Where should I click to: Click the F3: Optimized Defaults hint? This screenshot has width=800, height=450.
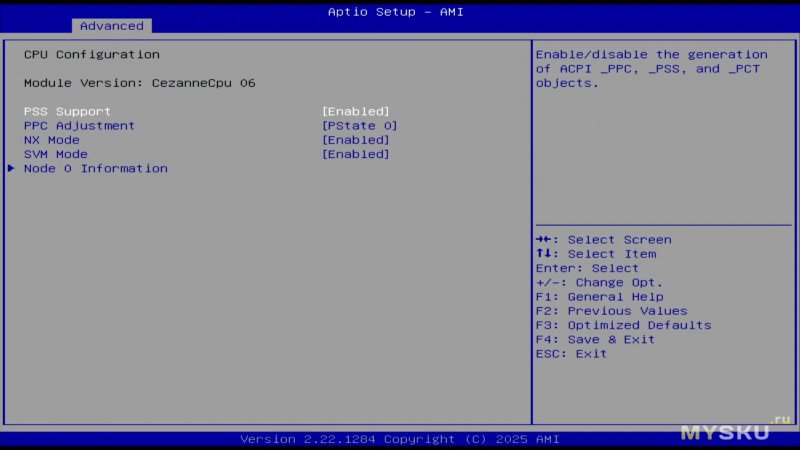(x=623, y=325)
